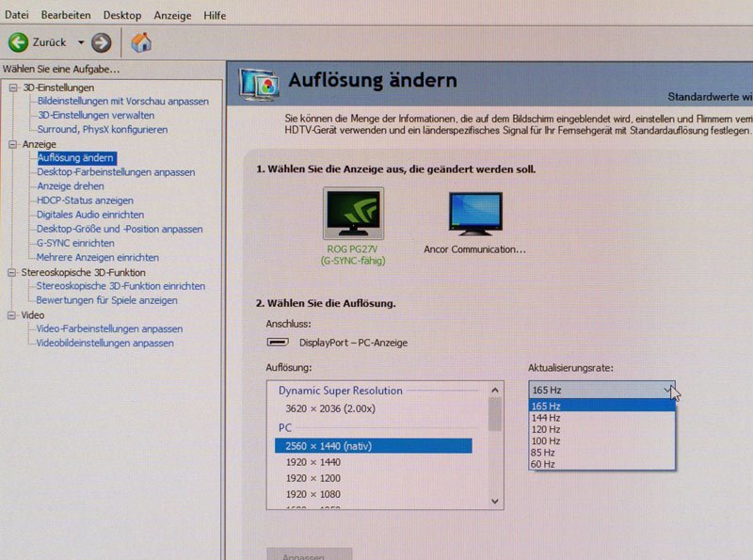Open Mehrere Anzeigen einrichten

(x=98, y=258)
